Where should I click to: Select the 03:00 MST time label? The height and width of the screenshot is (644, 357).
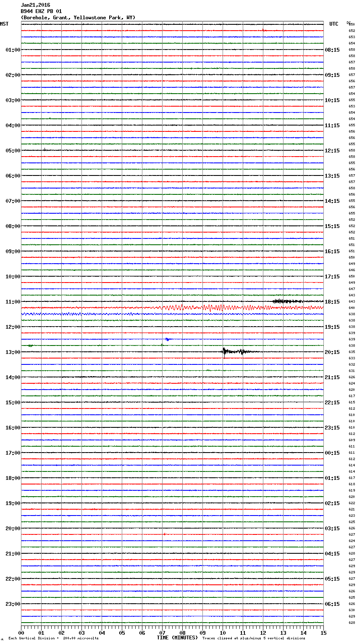(x=13, y=100)
